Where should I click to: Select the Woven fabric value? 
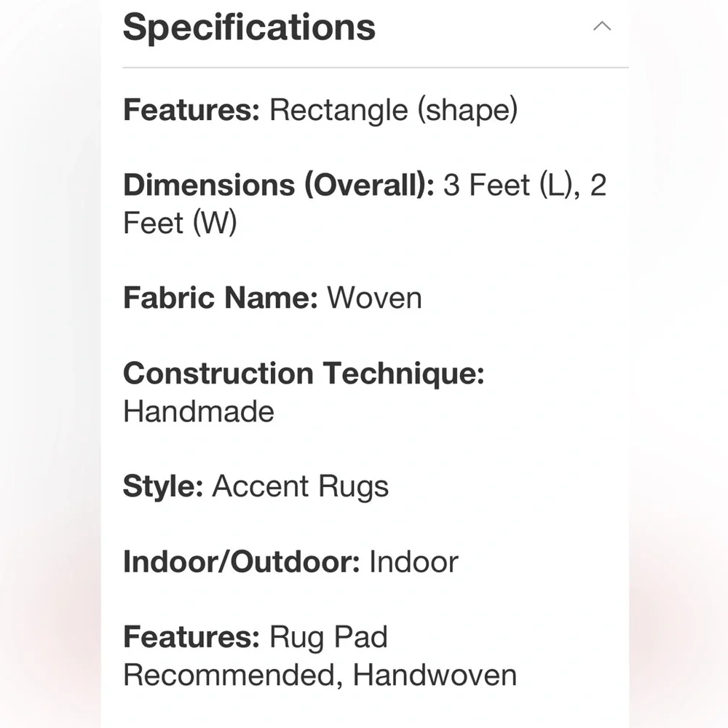[x=375, y=298]
